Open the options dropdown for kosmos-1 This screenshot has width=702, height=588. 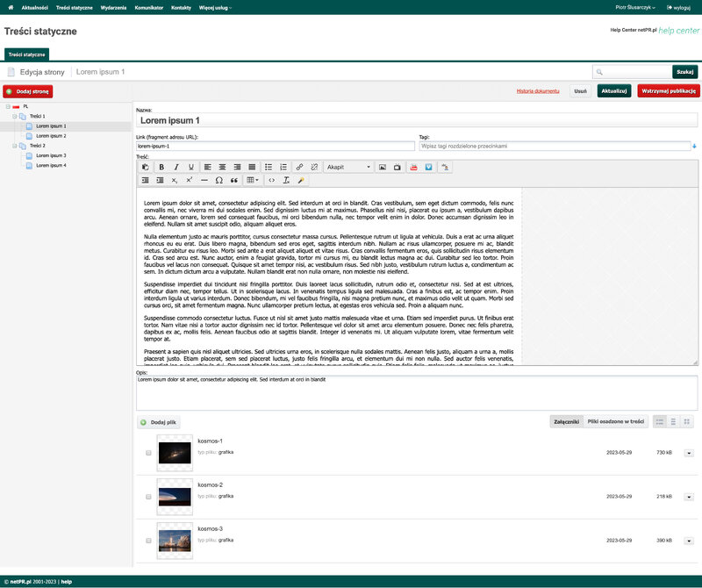688,452
